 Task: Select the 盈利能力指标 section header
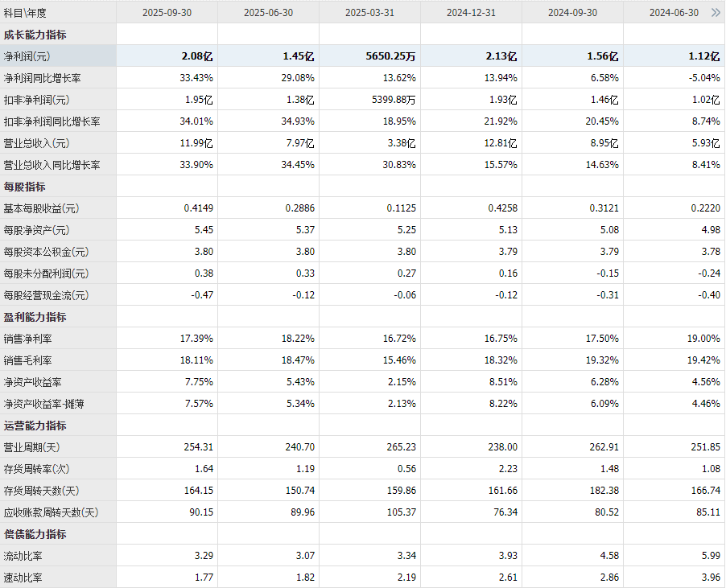pyautogui.click(x=35, y=317)
